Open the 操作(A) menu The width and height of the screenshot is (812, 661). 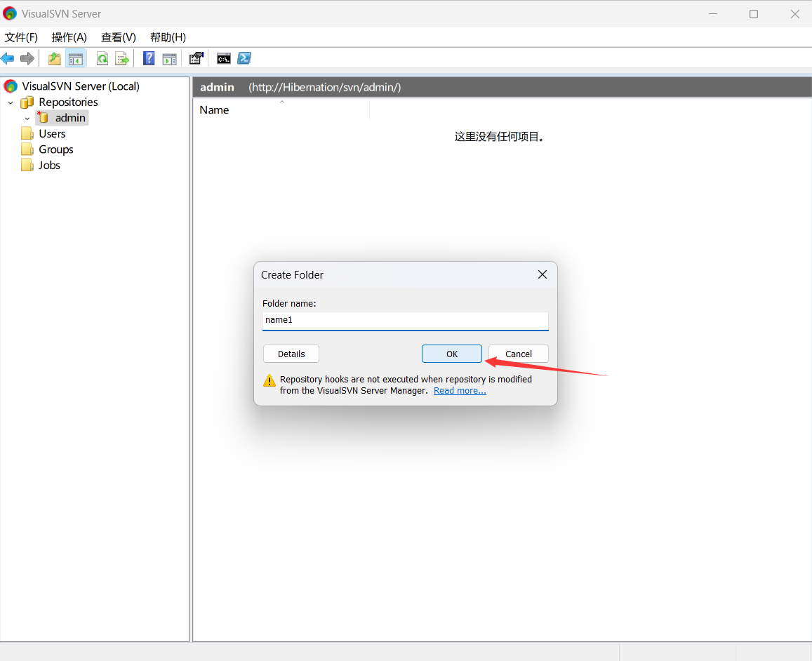[x=69, y=37]
